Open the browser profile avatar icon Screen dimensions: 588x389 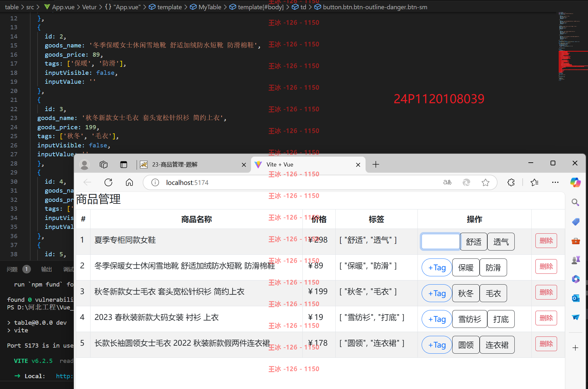point(84,165)
